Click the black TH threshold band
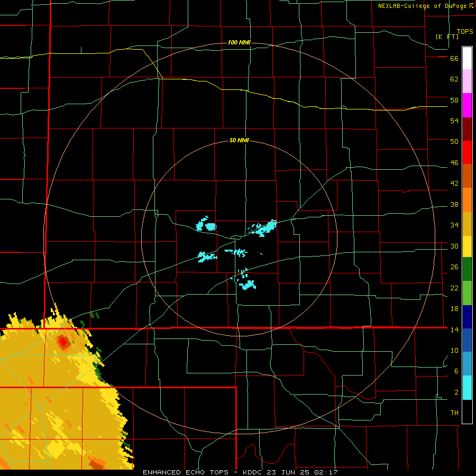 pos(467,411)
